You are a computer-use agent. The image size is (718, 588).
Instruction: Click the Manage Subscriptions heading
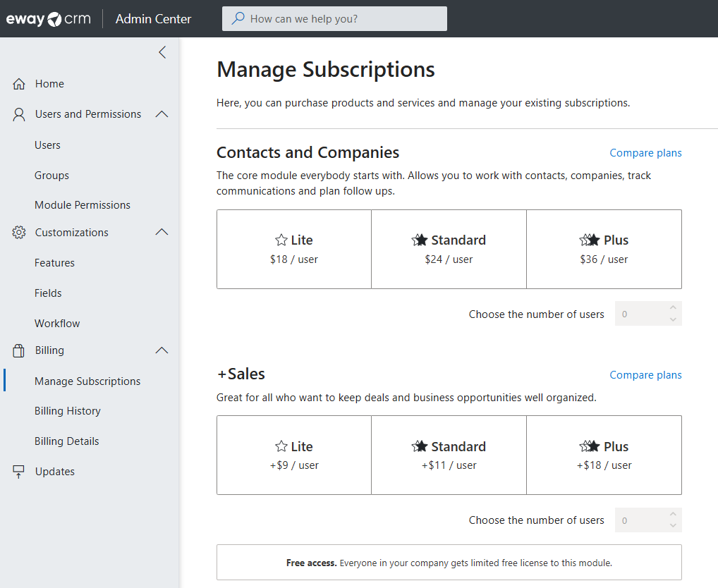[326, 70]
